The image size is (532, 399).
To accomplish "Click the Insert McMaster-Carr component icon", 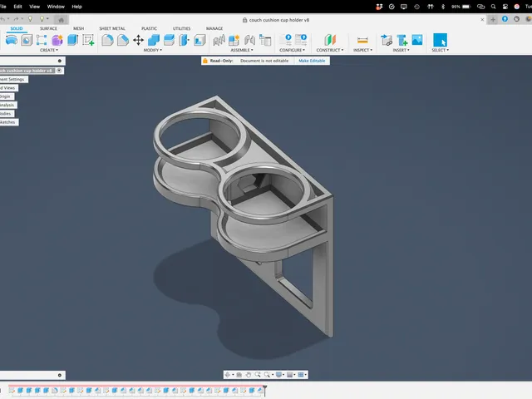I will coord(402,40).
